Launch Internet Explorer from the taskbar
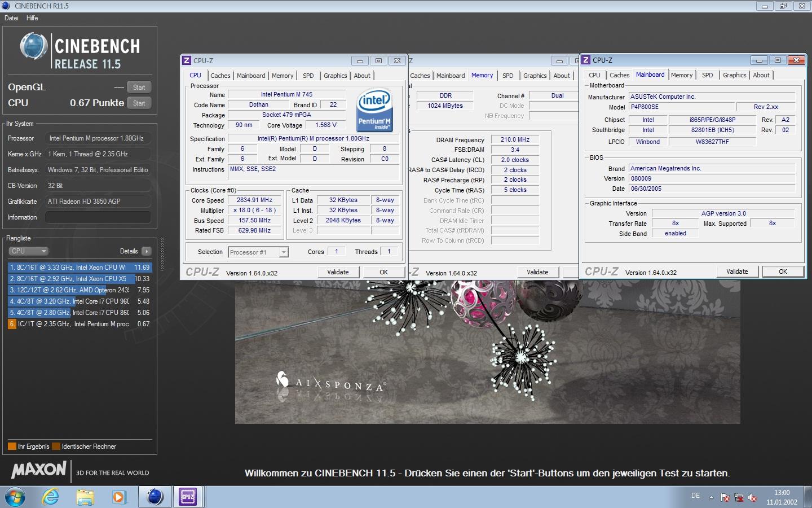 click(x=51, y=497)
